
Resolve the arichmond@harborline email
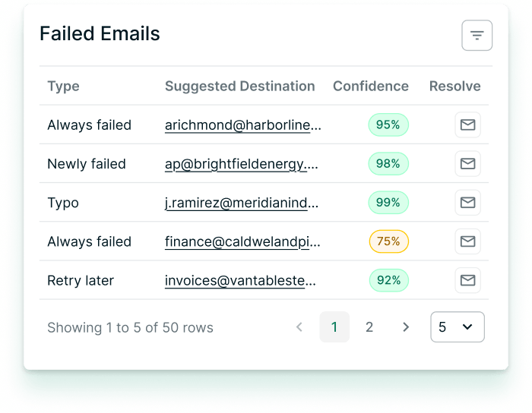click(467, 125)
